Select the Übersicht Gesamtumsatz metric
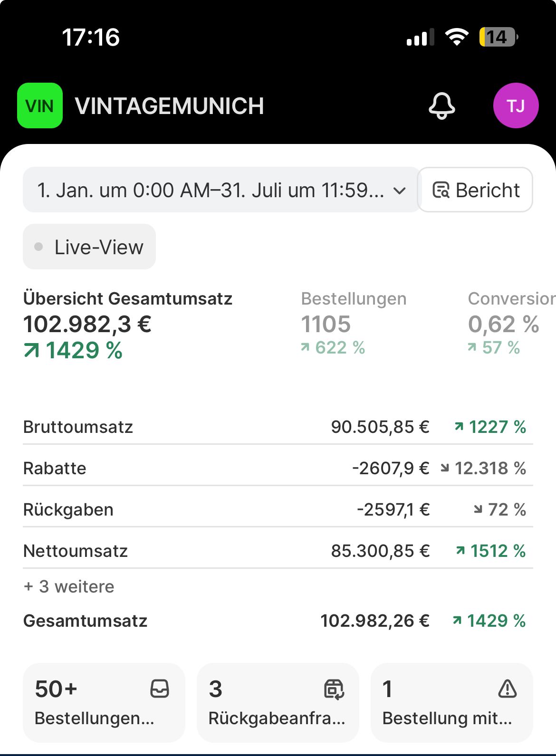 (x=127, y=323)
